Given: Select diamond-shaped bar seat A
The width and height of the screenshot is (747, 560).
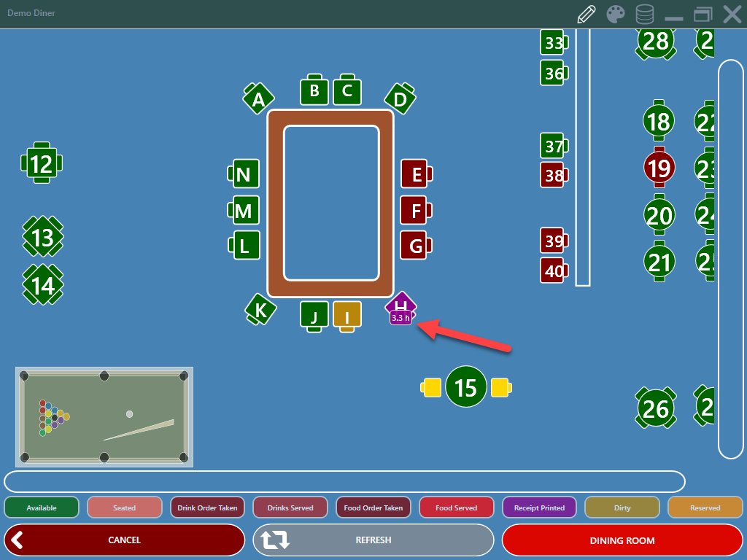Looking at the screenshot, I should click(258, 99).
